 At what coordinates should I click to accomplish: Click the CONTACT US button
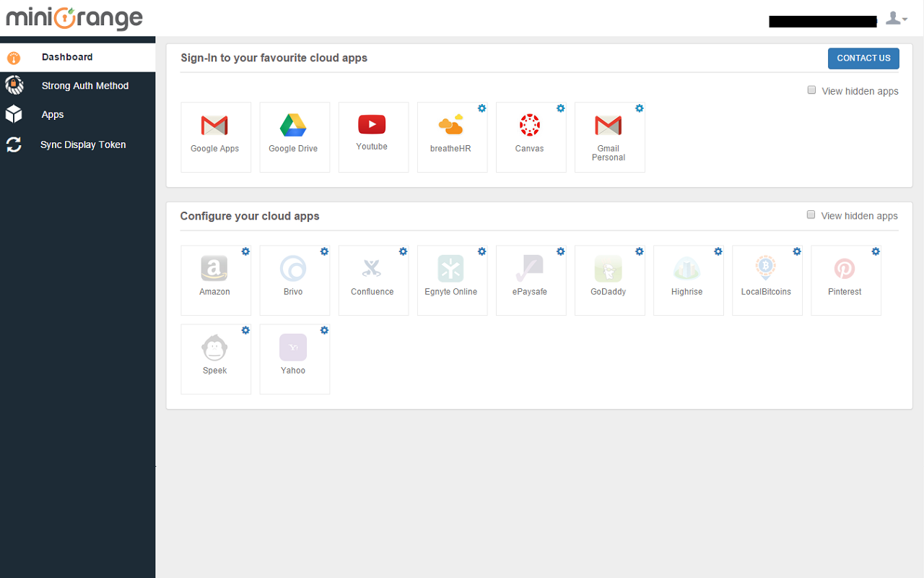863,59
